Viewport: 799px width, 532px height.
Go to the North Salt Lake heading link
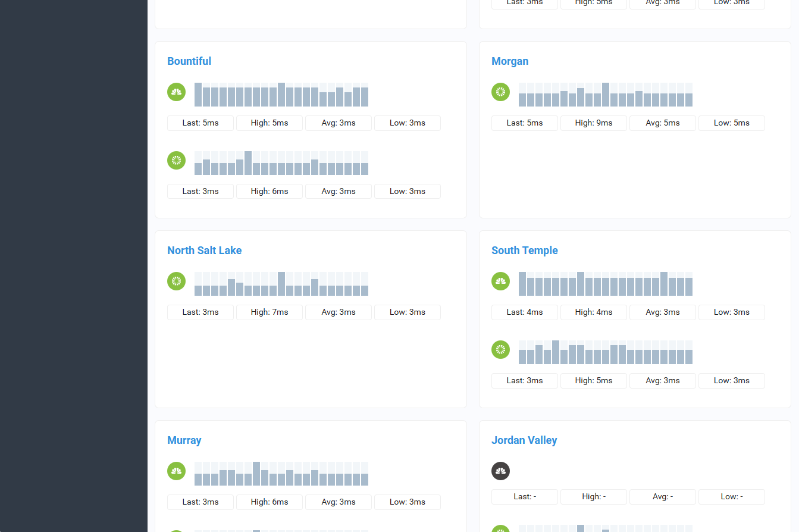tap(204, 251)
